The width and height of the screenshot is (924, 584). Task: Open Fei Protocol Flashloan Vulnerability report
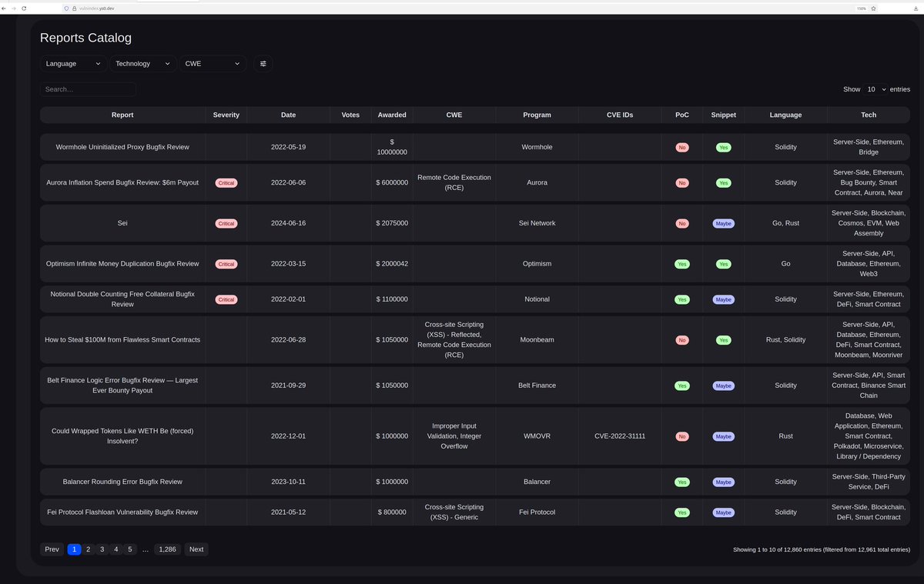click(x=122, y=512)
